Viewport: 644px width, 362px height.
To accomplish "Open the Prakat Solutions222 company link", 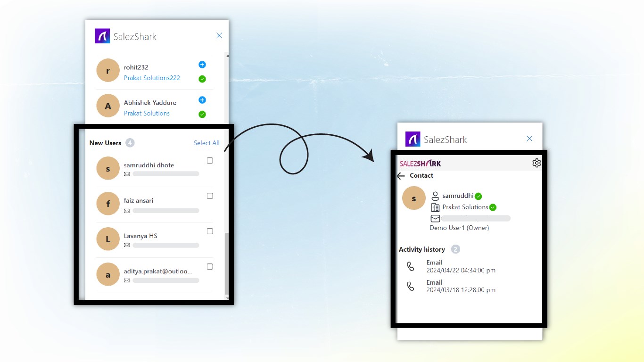I will click(152, 78).
